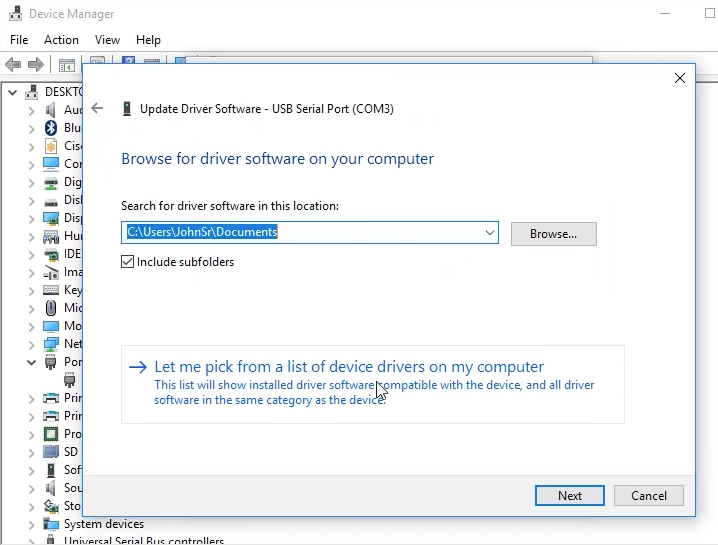
Task: Collapse the Ports tree node
Action: pyautogui.click(x=31, y=362)
